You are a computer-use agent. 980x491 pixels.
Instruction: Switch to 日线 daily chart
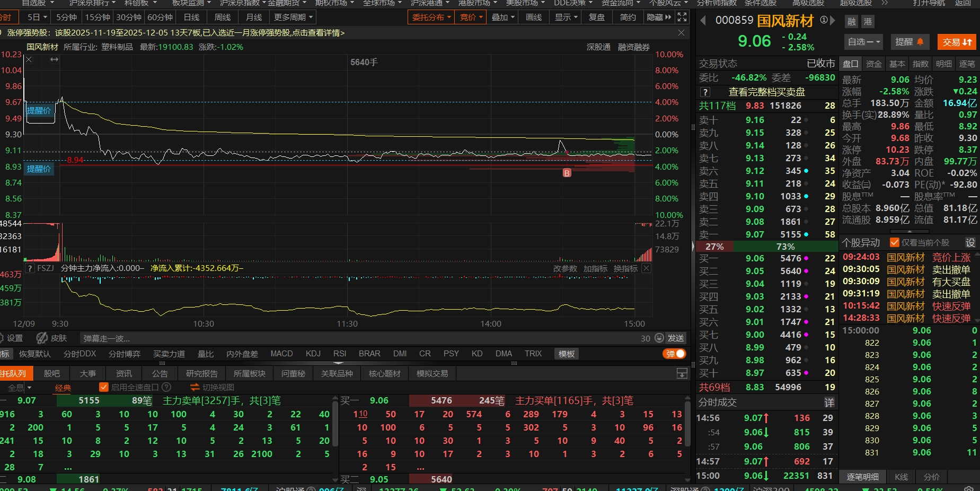[191, 17]
